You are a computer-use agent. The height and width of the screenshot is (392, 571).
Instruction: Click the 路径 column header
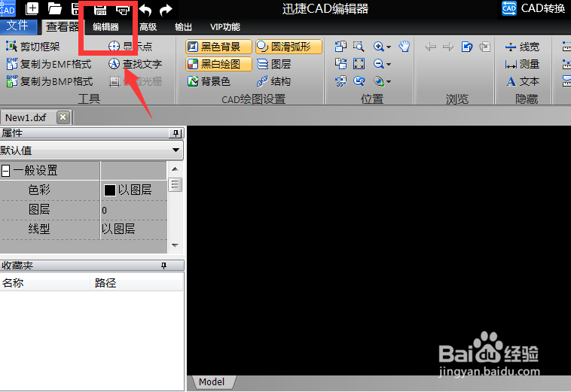pyautogui.click(x=136, y=283)
